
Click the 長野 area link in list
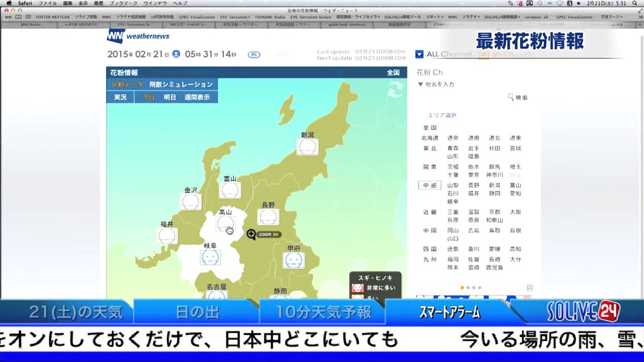point(473,186)
